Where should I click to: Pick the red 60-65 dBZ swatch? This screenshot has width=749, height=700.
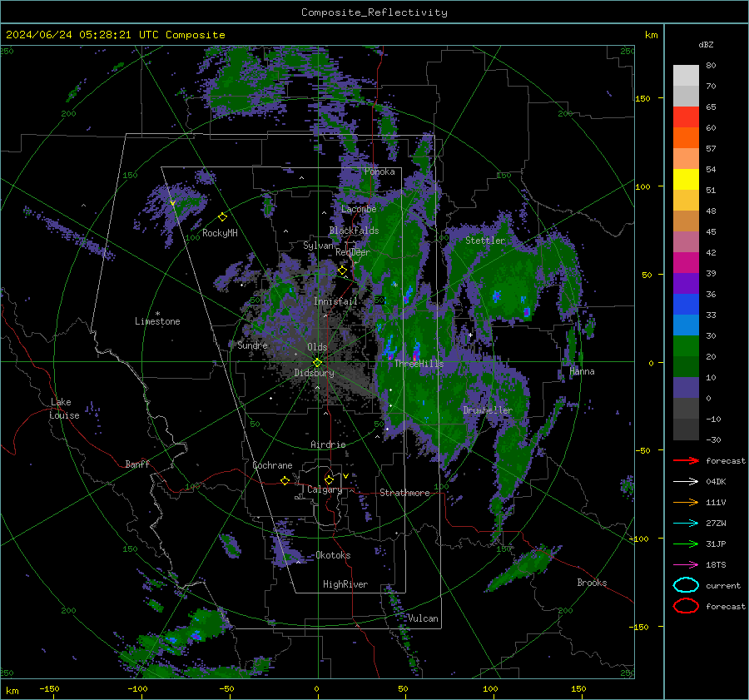(686, 117)
